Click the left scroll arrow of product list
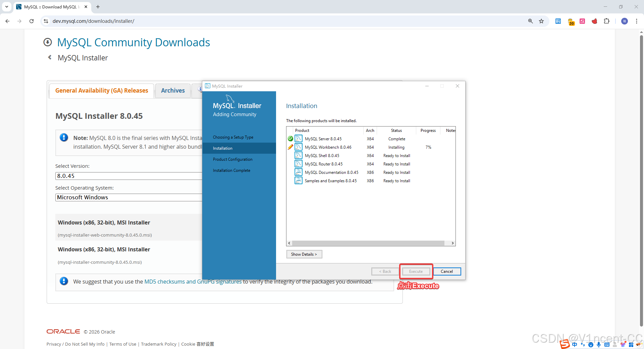This screenshot has height=349, width=644. pyautogui.click(x=289, y=243)
